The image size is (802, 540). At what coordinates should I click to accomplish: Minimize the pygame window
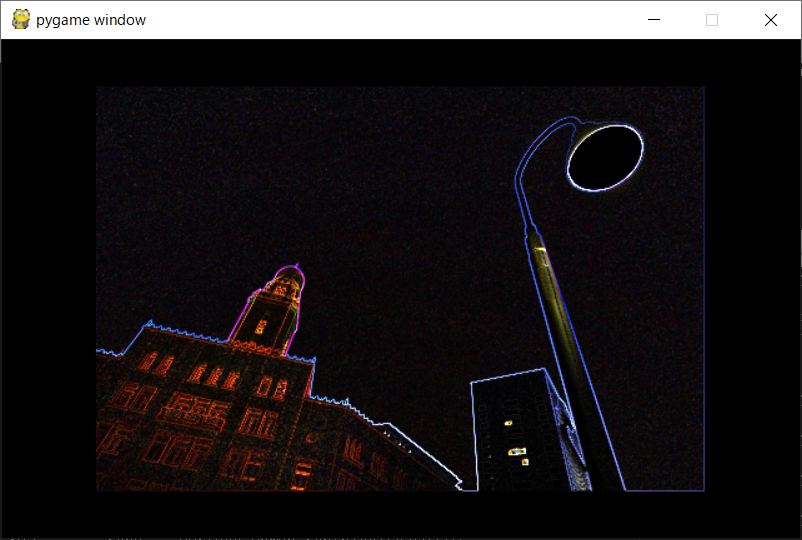point(654,20)
